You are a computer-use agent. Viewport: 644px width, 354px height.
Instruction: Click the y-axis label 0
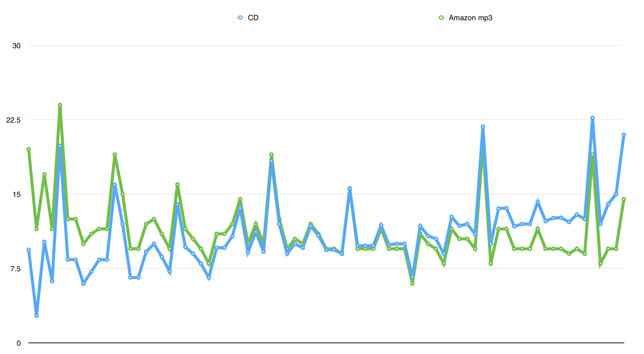point(18,343)
